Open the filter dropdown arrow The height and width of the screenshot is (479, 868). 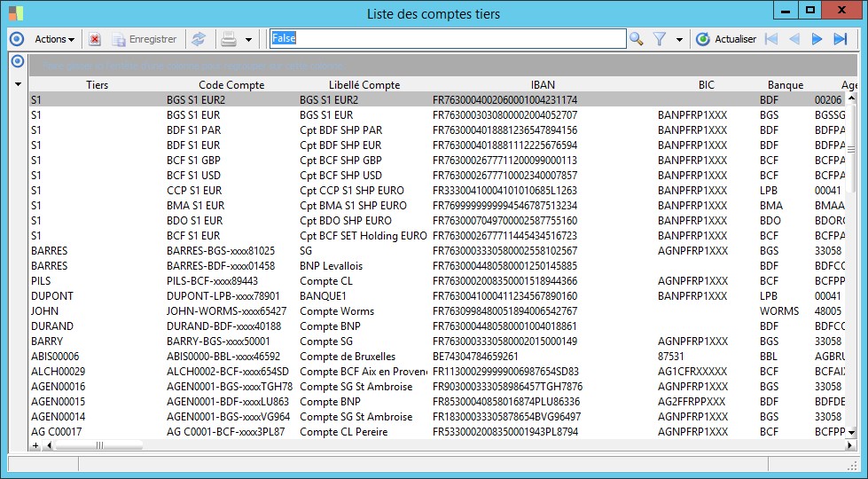(679, 40)
